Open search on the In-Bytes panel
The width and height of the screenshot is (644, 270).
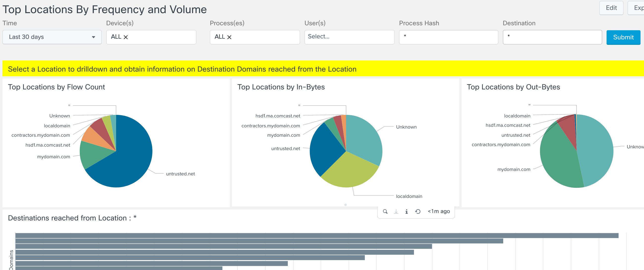[x=385, y=211]
